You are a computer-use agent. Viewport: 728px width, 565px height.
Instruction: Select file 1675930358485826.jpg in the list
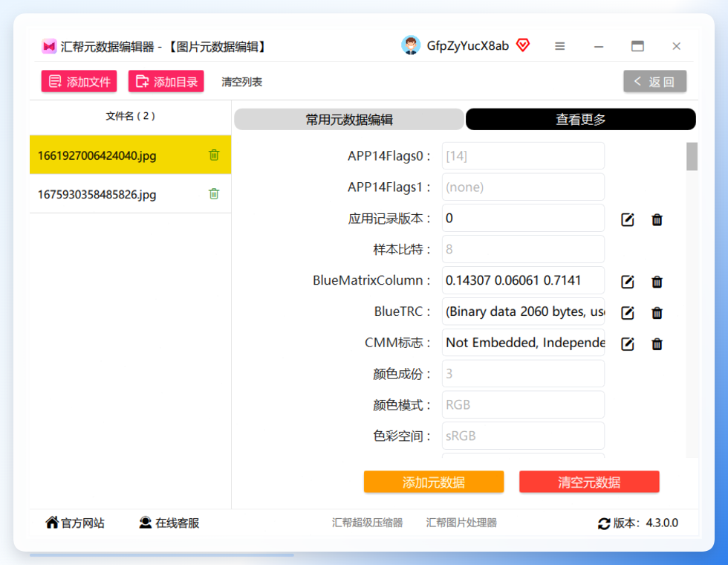coord(131,194)
